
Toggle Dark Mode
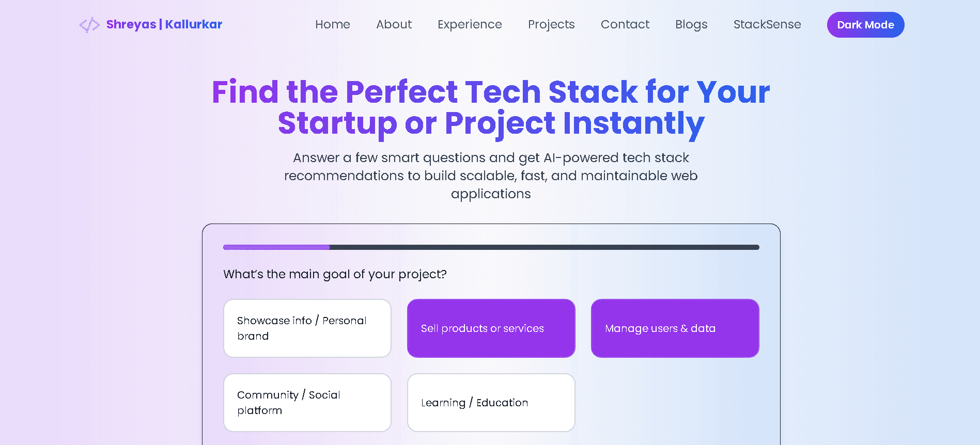click(x=865, y=24)
